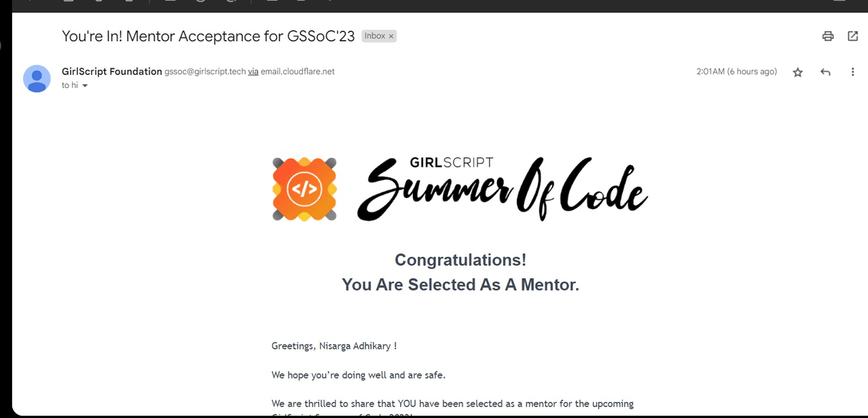Open the email in a new window
The height and width of the screenshot is (418, 868).
click(852, 37)
